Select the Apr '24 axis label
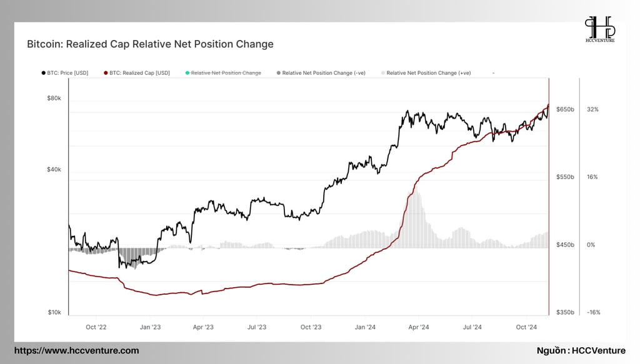The image size is (640, 364). pos(419,327)
